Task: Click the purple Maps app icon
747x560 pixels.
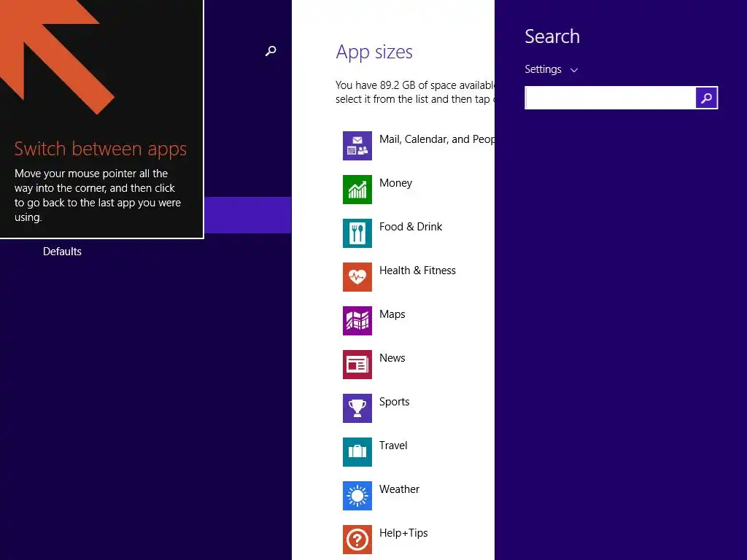Action: coord(357,321)
